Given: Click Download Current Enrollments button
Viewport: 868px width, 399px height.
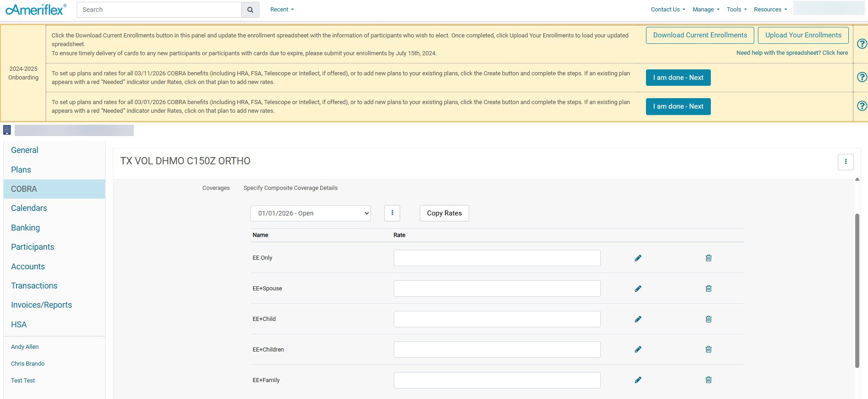Looking at the screenshot, I should (699, 35).
